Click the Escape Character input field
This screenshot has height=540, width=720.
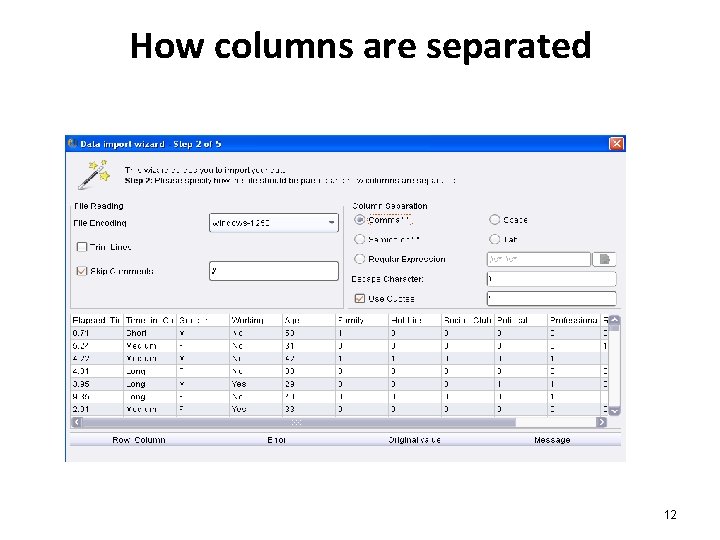click(551, 279)
